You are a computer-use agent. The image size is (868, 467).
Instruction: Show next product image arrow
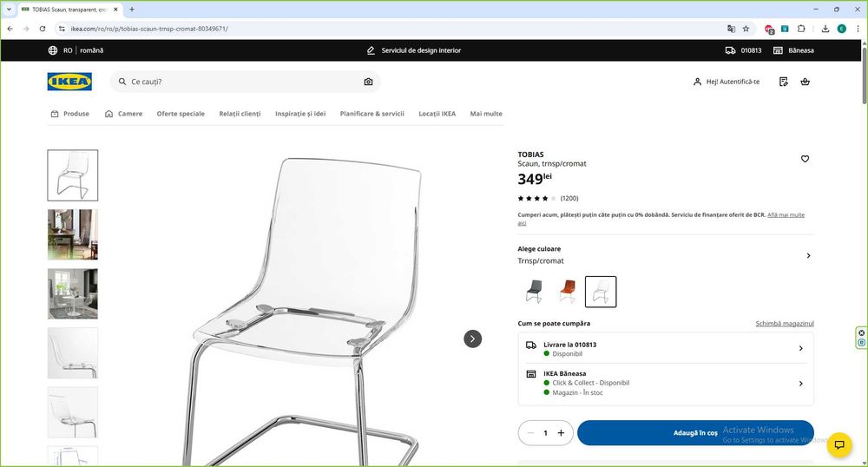point(473,339)
